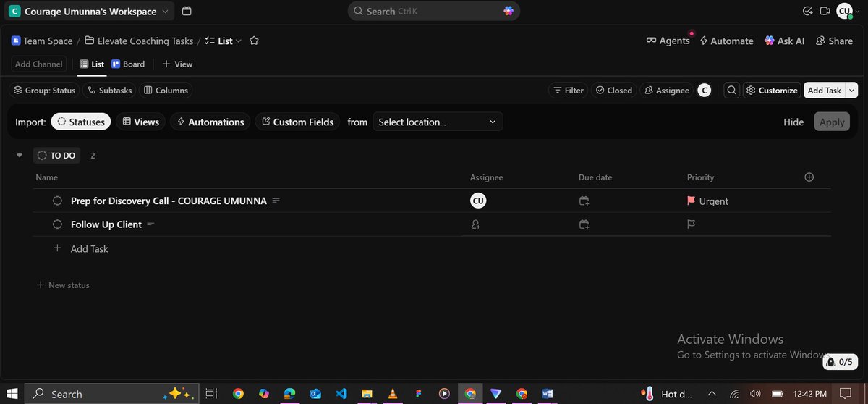Go to Elevate Coaching Tasks breadcrumb
Viewport: 868px width, 404px height.
point(139,41)
